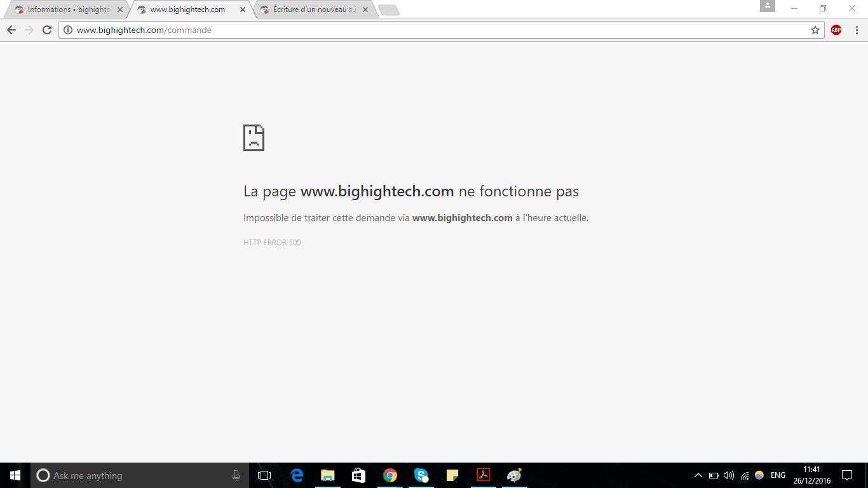Open the Windows Start menu
The width and height of the screenshot is (868, 488).
pos(15,475)
